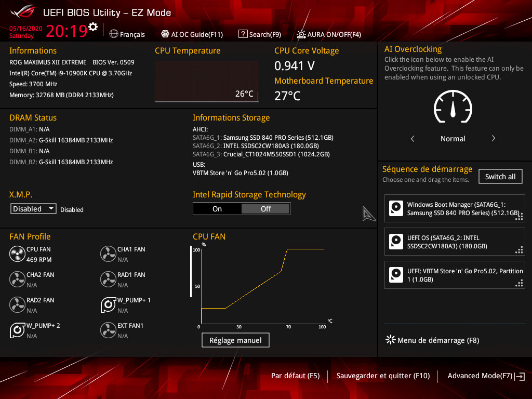Set Intel Rapid Storage Technology to Off
Image resolution: width=532 pixels, height=399 pixels.
[265, 209]
